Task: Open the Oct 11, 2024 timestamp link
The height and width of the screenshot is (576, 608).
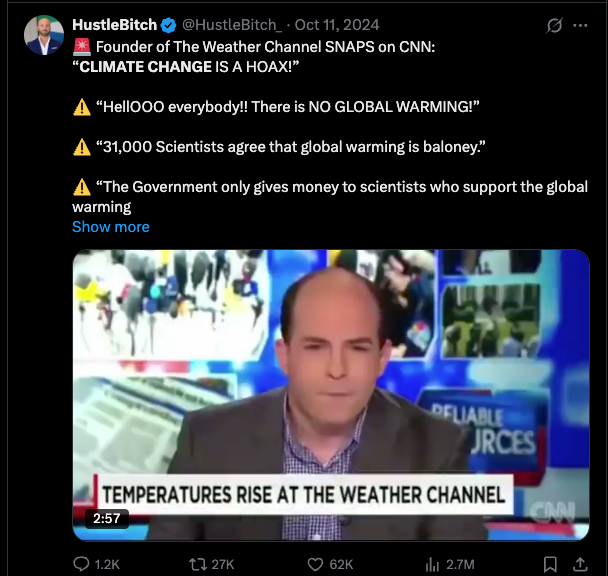Action: coord(337,25)
